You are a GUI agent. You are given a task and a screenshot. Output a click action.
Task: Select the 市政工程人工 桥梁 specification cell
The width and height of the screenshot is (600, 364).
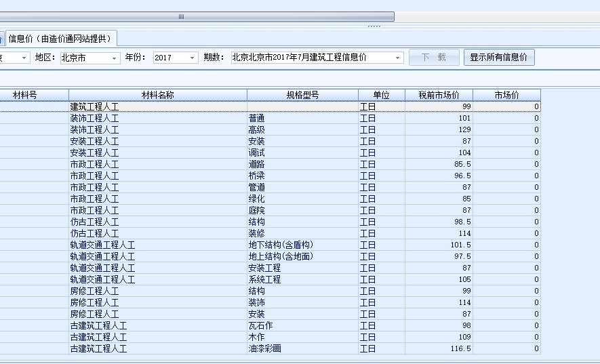pos(302,176)
